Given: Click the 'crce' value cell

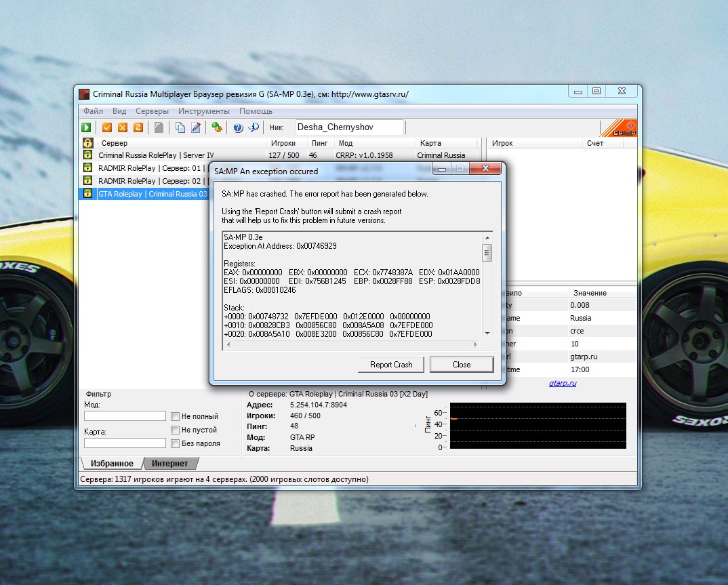Looking at the screenshot, I should (x=577, y=331).
